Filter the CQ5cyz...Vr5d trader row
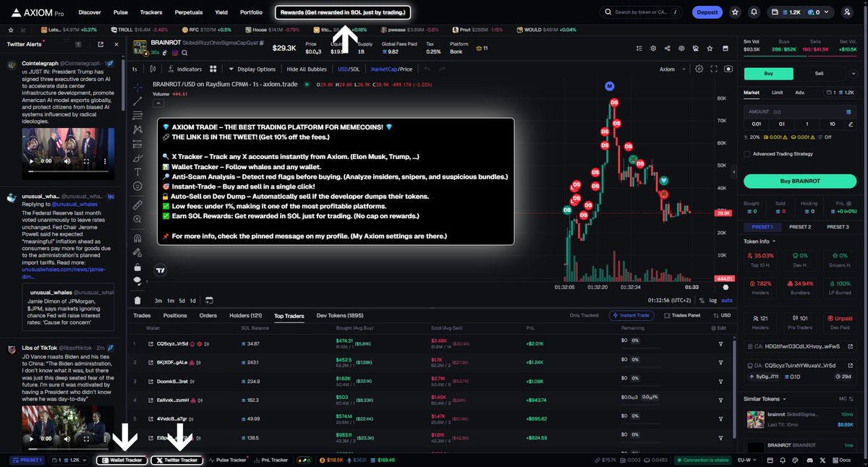The width and height of the screenshot is (868, 467). pos(720,343)
